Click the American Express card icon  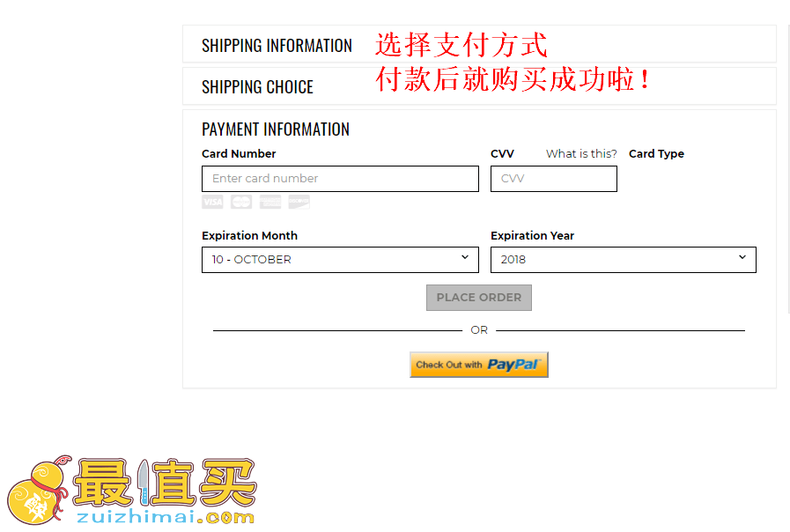[x=270, y=202]
